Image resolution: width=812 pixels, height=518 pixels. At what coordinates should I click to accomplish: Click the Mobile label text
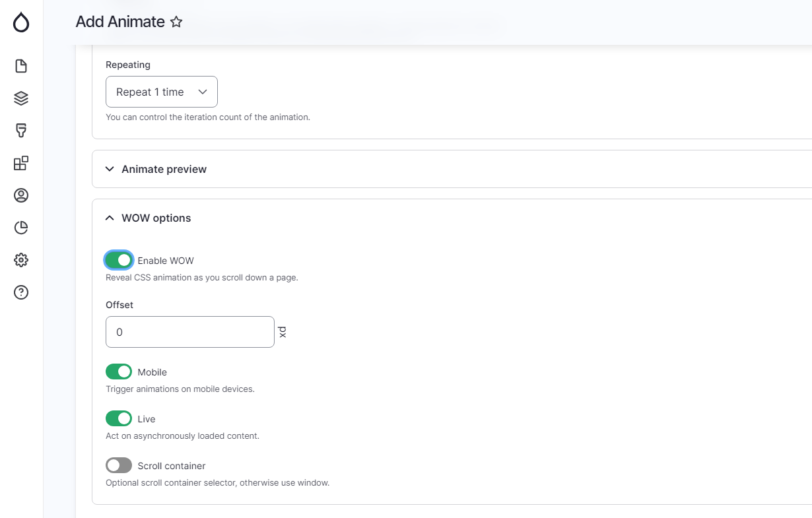point(152,372)
